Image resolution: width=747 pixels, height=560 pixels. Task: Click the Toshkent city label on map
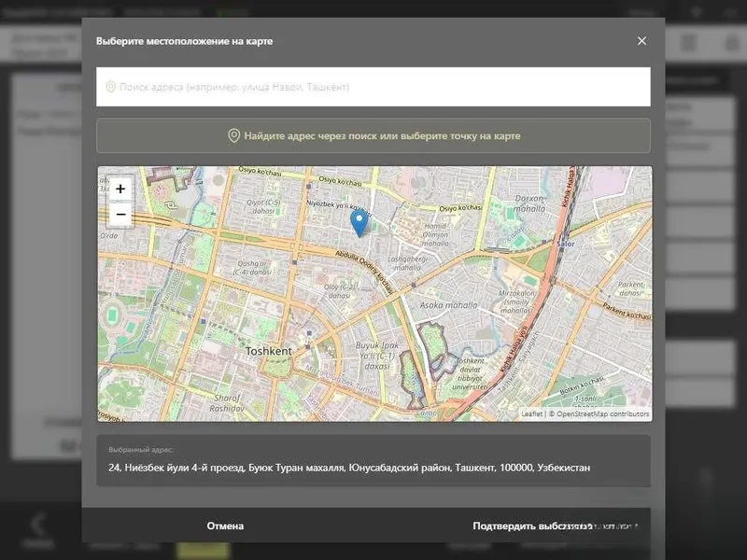pyautogui.click(x=268, y=351)
